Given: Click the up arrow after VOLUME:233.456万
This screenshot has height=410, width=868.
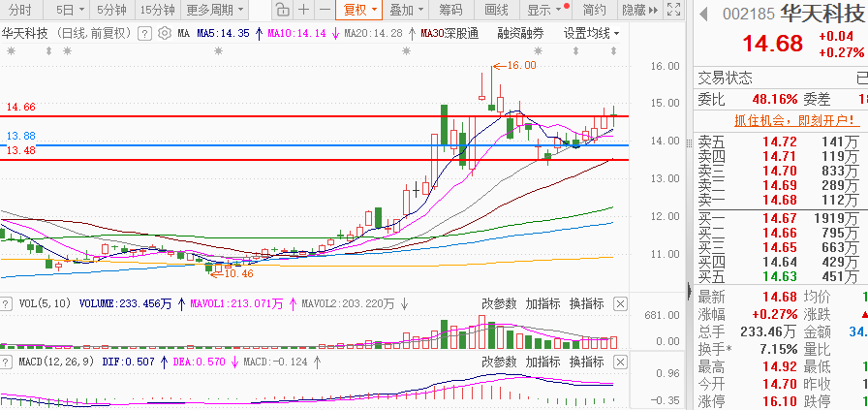Looking at the screenshot, I should [181, 303].
